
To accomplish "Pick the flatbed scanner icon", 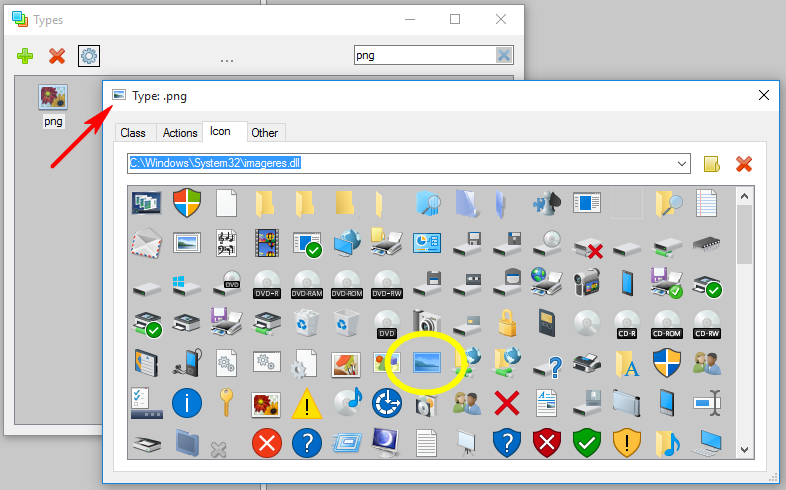I will [x=147, y=444].
